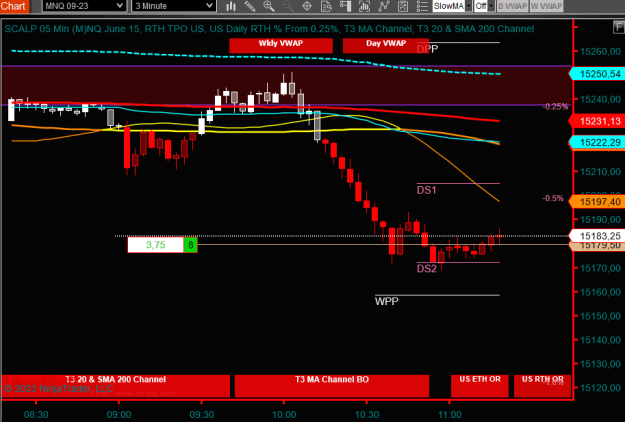The image size is (625, 422).
Task: Click the Wkly VWAP red button
Action: point(281,45)
